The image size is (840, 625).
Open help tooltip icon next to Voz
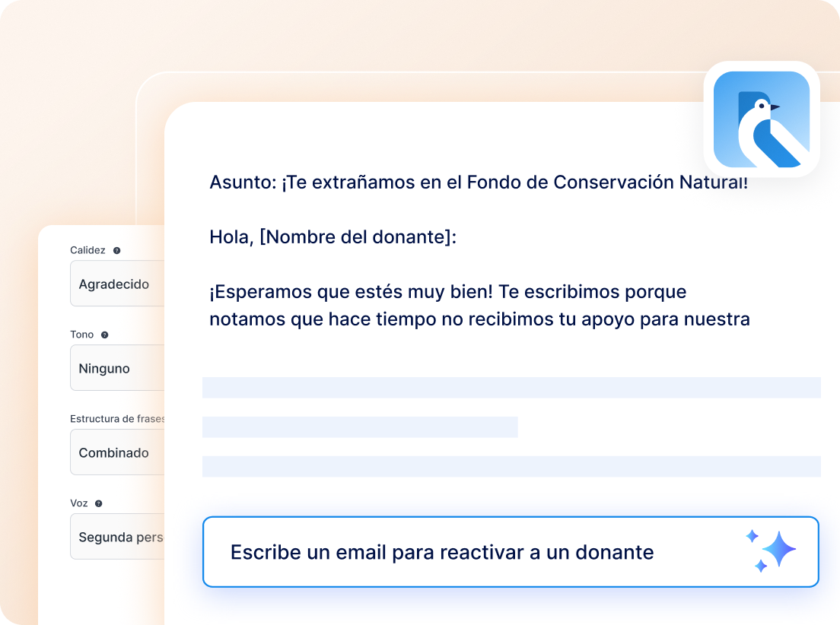[99, 503]
